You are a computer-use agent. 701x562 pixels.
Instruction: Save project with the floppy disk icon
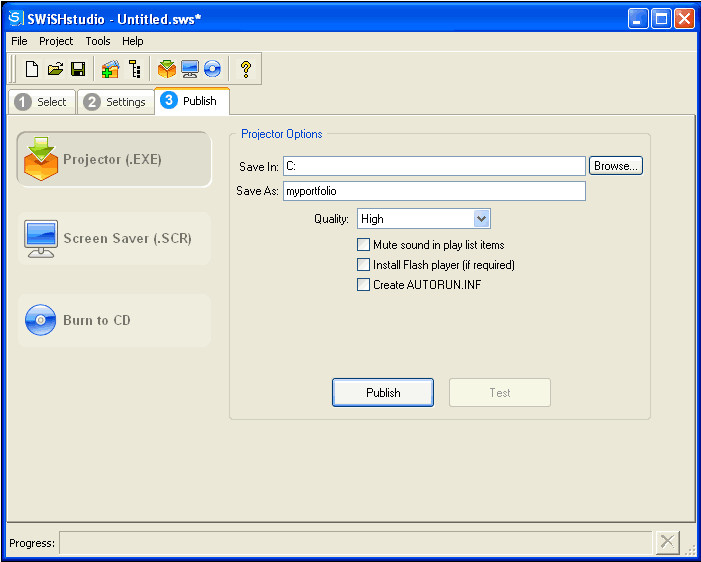78,69
